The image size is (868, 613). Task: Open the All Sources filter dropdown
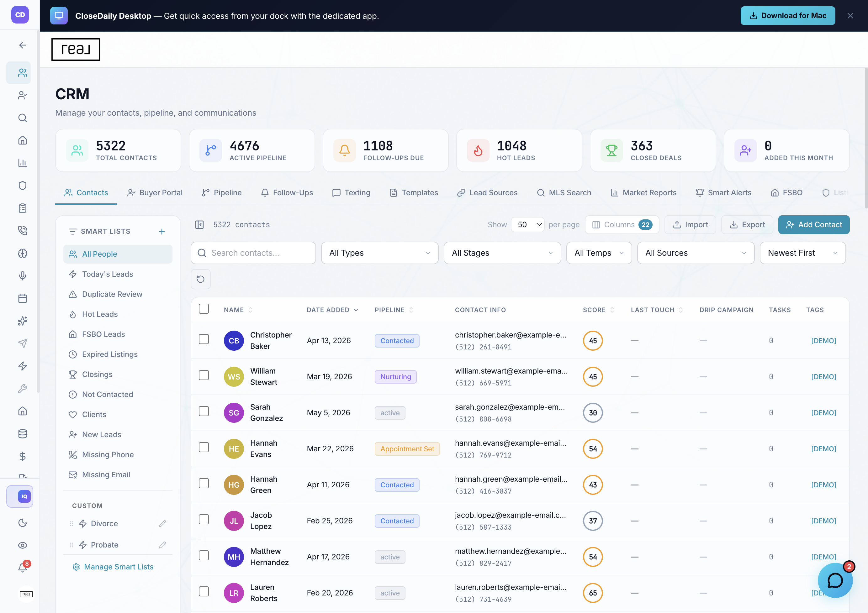[696, 253]
